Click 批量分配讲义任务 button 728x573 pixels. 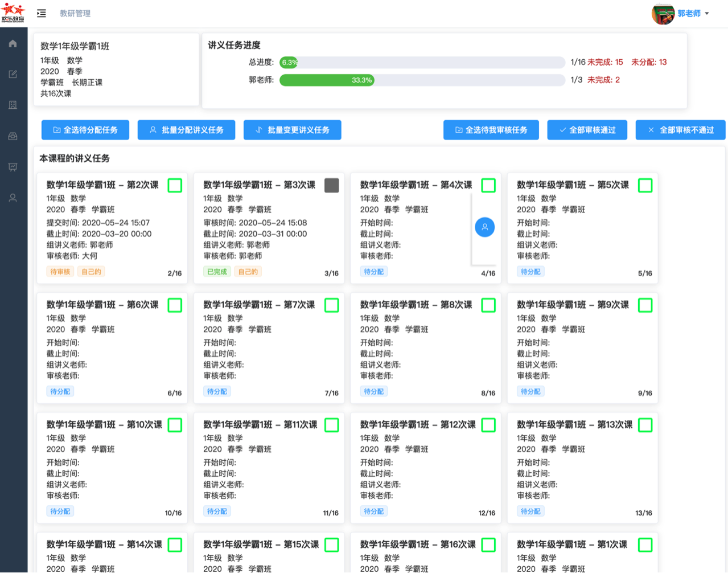pyautogui.click(x=186, y=130)
